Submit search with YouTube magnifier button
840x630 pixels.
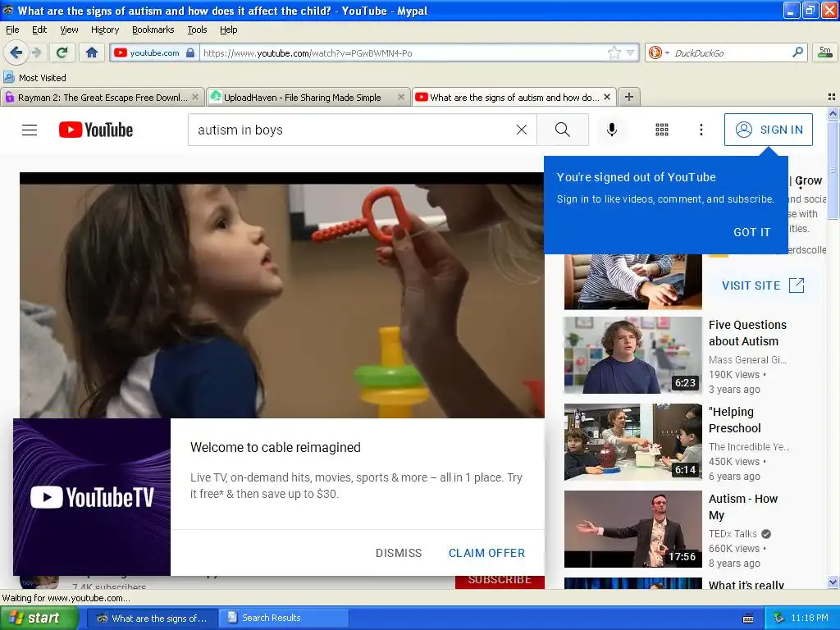pos(563,130)
